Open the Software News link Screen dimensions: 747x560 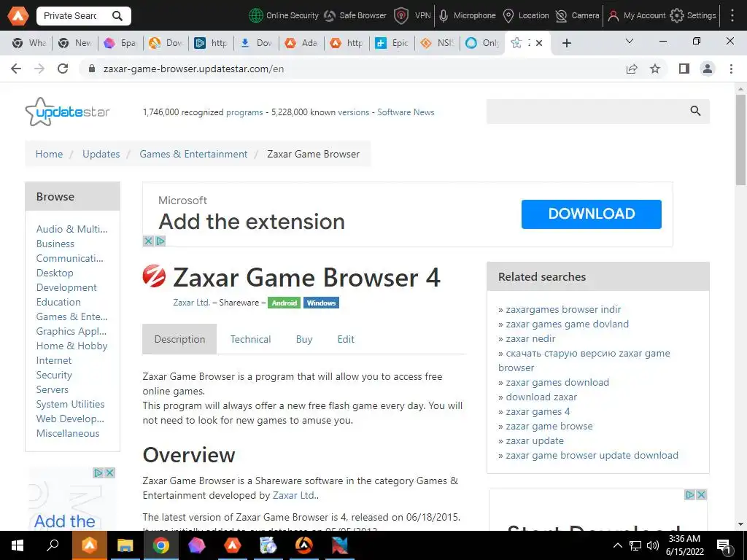(x=406, y=112)
